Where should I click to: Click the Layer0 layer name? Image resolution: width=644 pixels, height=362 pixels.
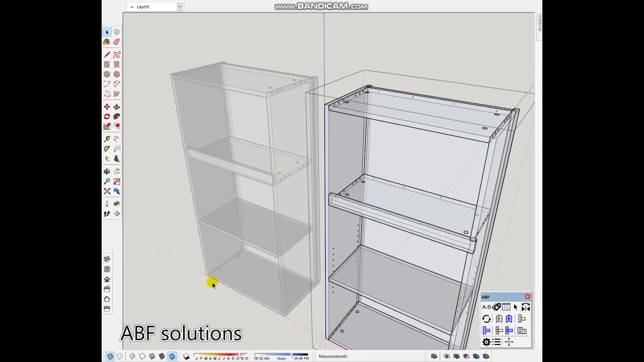(143, 7)
